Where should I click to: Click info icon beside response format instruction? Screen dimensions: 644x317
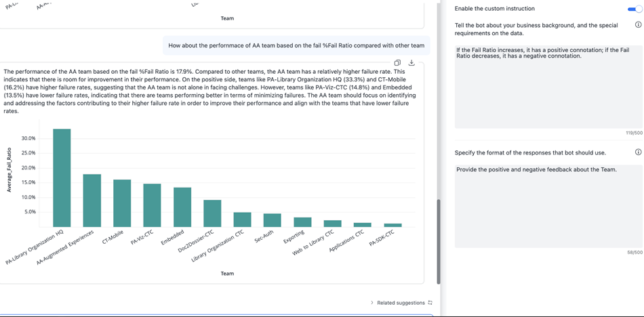click(x=638, y=152)
